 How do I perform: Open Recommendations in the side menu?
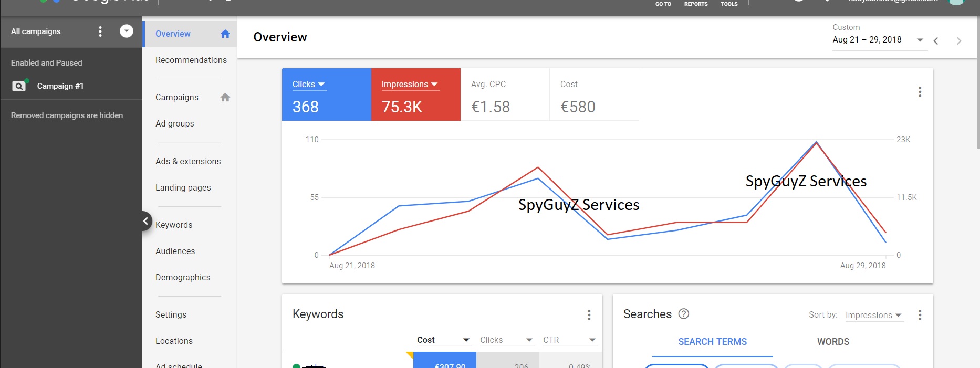click(191, 60)
